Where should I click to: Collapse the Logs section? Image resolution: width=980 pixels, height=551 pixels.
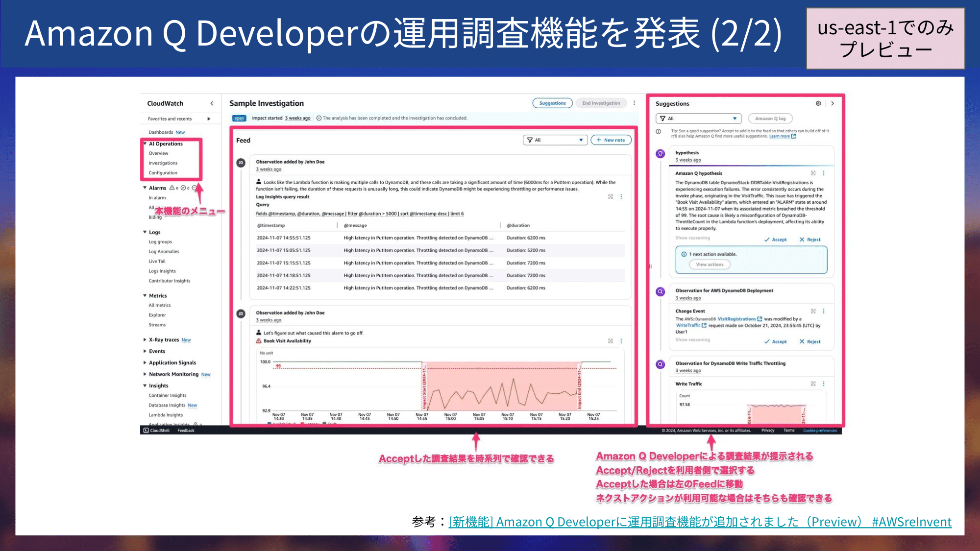click(x=145, y=232)
